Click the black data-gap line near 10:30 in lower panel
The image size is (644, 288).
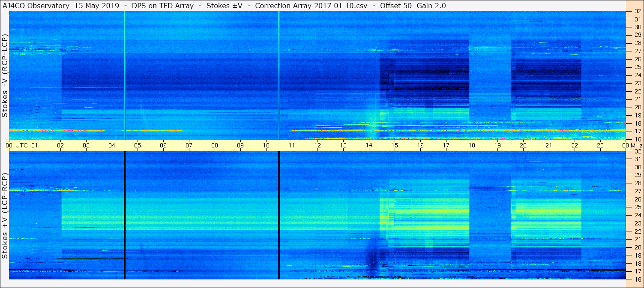click(x=279, y=215)
